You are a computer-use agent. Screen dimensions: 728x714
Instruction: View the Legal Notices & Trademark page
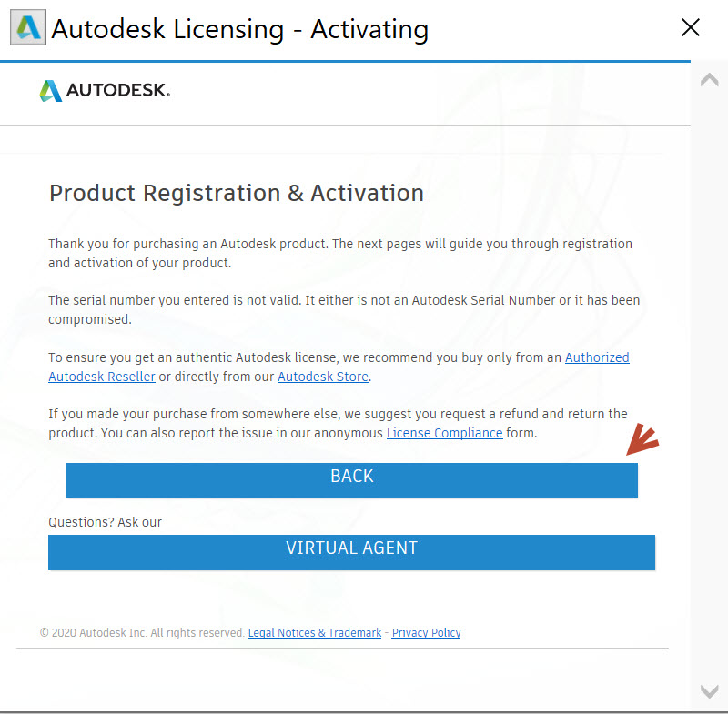pyautogui.click(x=314, y=633)
